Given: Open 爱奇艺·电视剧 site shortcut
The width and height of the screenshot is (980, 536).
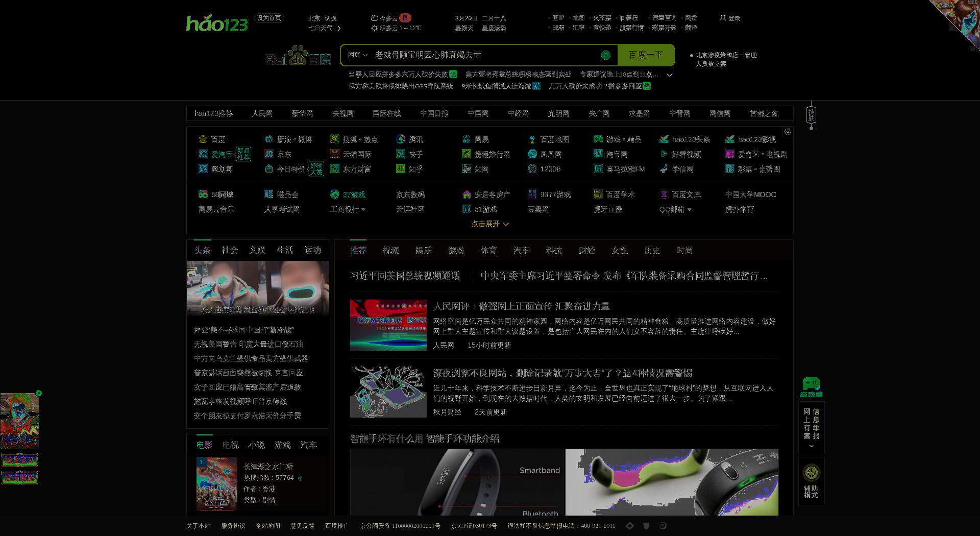Looking at the screenshot, I should click(x=756, y=154).
